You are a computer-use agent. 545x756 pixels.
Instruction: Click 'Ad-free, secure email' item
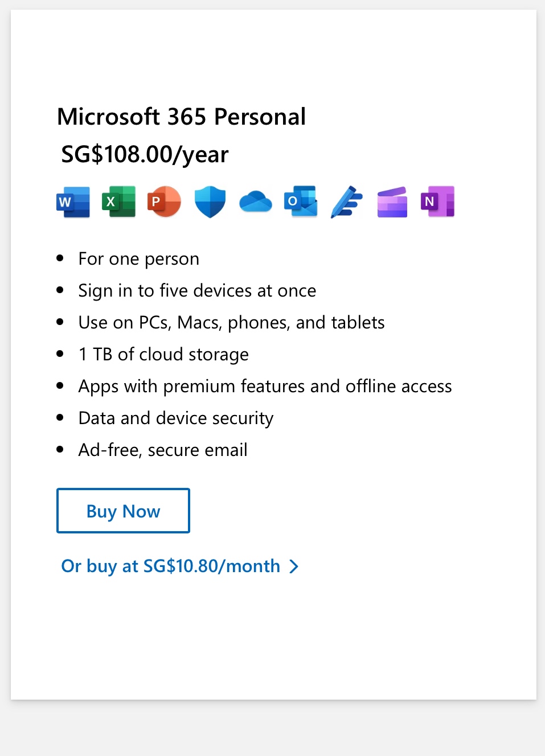[x=163, y=450]
